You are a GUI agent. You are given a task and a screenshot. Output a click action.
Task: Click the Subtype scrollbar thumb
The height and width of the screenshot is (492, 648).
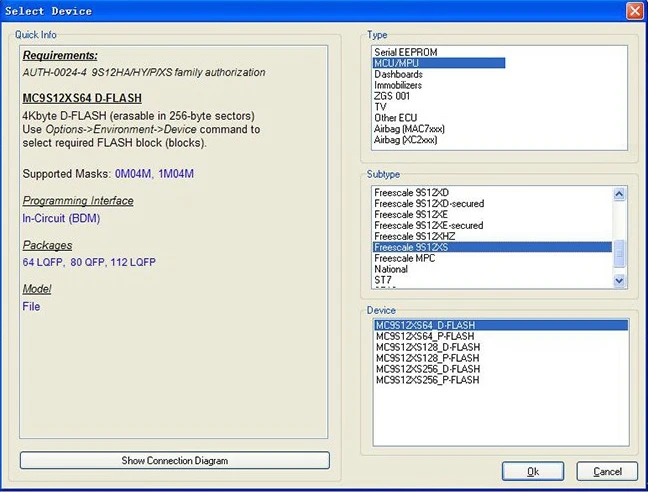tap(619, 253)
